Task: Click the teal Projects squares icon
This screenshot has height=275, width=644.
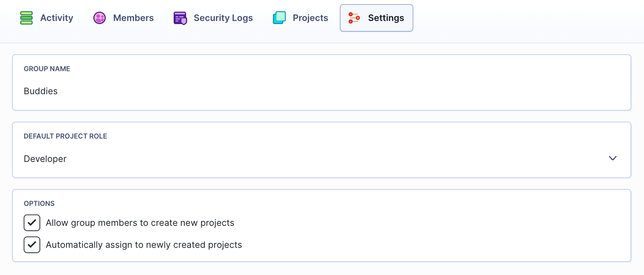Action: pyautogui.click(x=279, y=18)
